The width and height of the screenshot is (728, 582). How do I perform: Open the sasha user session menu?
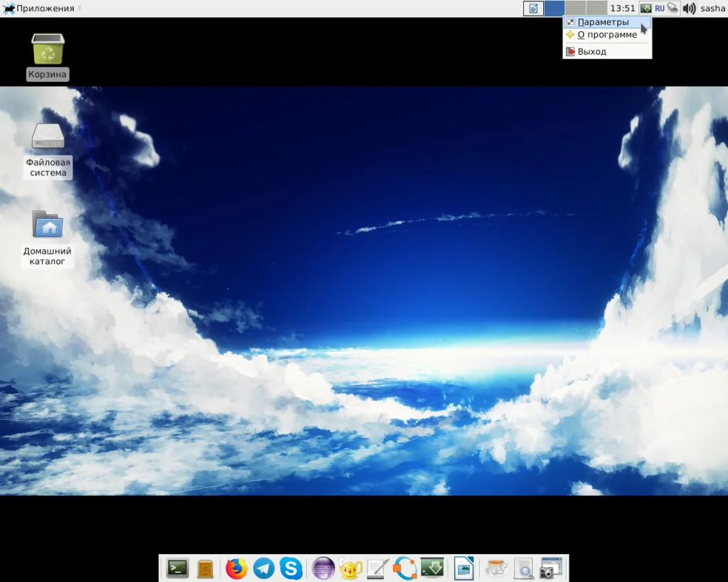click(x=712, y=9)
